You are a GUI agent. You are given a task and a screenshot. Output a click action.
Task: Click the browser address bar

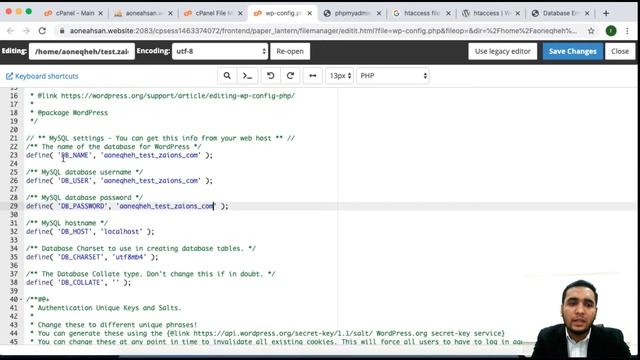pos(324,31)
